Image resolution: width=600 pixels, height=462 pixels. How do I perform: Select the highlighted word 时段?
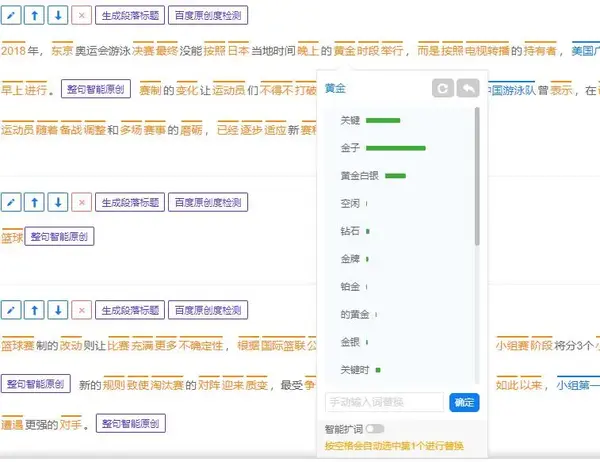tap(368, 50)
